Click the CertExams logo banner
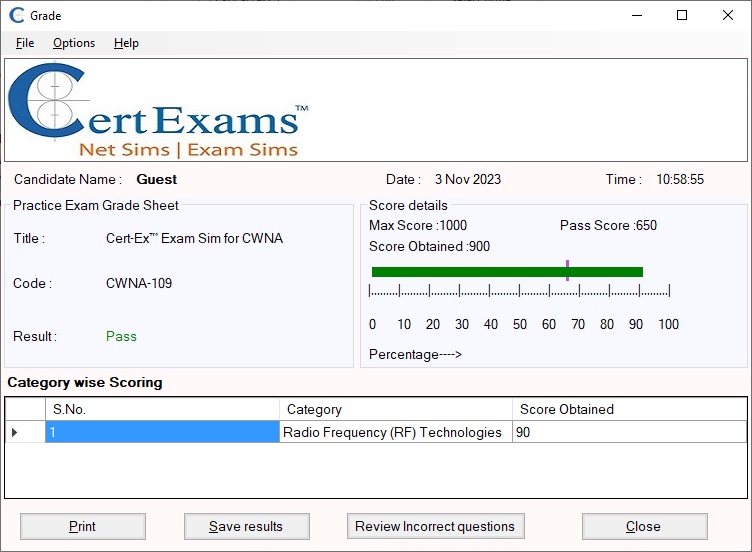 [x=376, y=110]
